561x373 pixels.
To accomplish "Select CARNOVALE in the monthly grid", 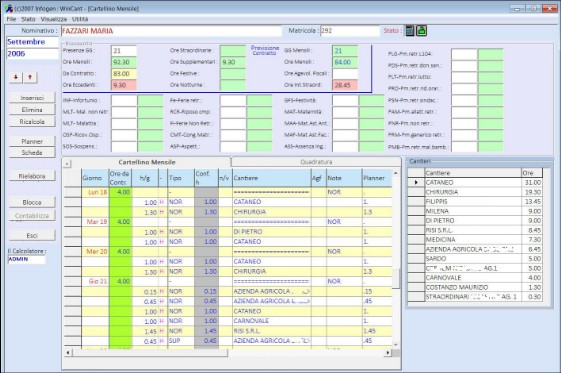I will (x=272, y=321).
